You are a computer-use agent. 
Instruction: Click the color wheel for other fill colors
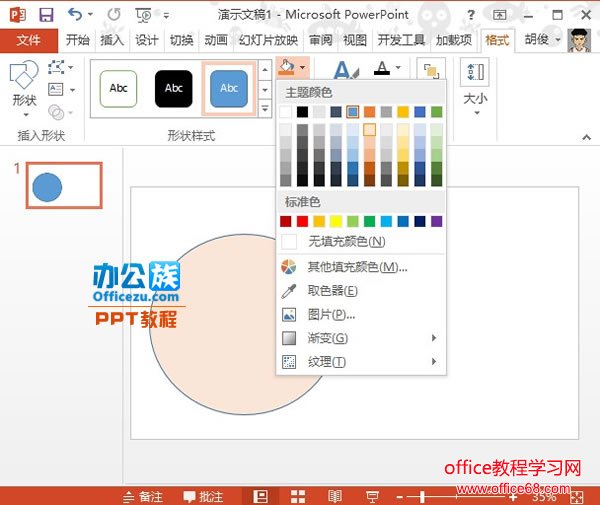[x=289, y=267]
